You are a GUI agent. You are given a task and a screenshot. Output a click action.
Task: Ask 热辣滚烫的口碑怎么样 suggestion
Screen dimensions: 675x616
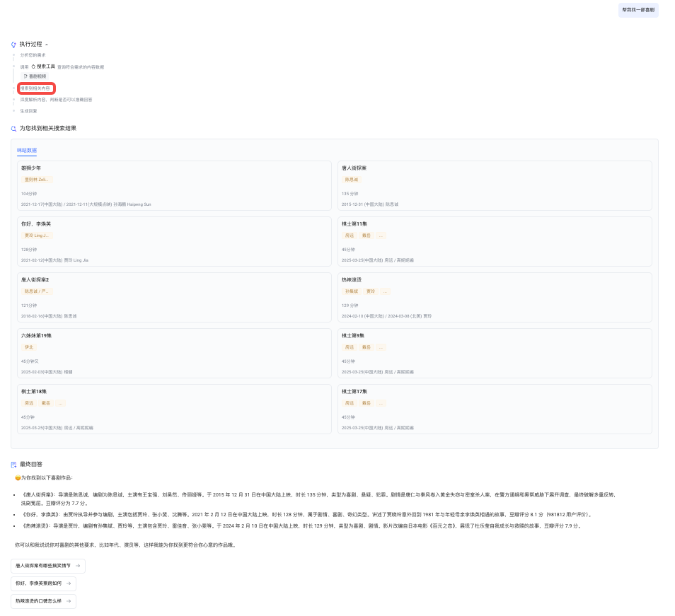(43, 601)
